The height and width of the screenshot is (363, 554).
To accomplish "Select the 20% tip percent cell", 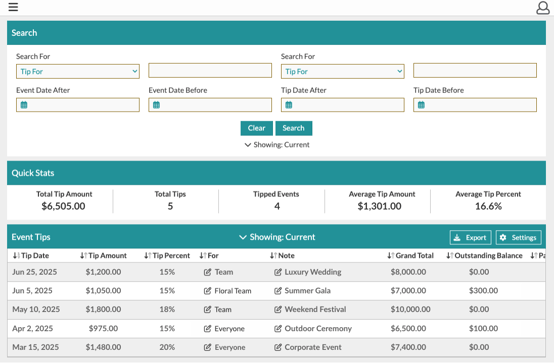I will tap(167, 347).
